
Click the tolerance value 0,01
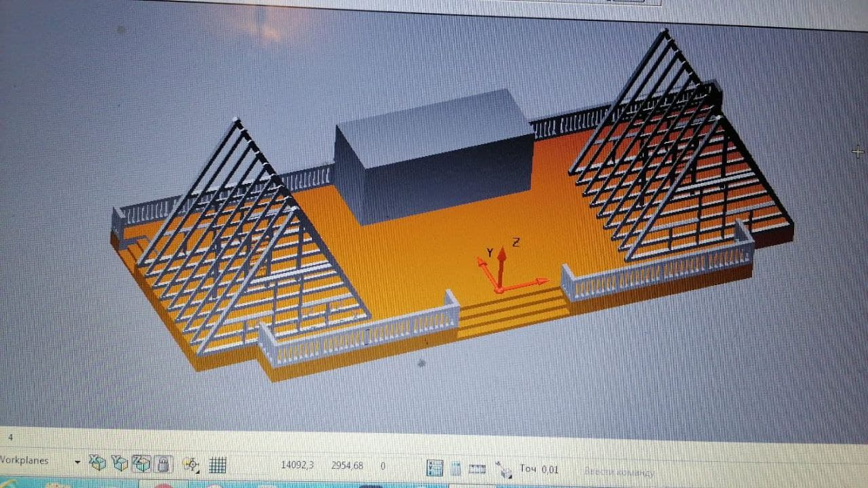coord(550,469)
